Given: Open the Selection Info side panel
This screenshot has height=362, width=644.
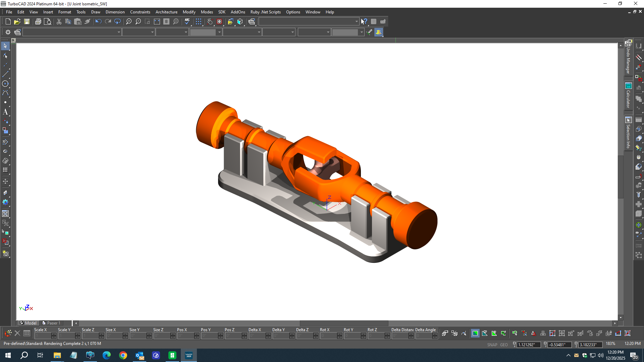Looking at the screenshot, I should click(628, 133).
